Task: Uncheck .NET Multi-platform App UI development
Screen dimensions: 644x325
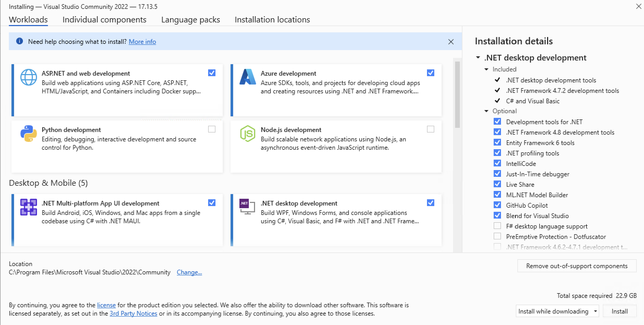Action: tap(212, 203)
